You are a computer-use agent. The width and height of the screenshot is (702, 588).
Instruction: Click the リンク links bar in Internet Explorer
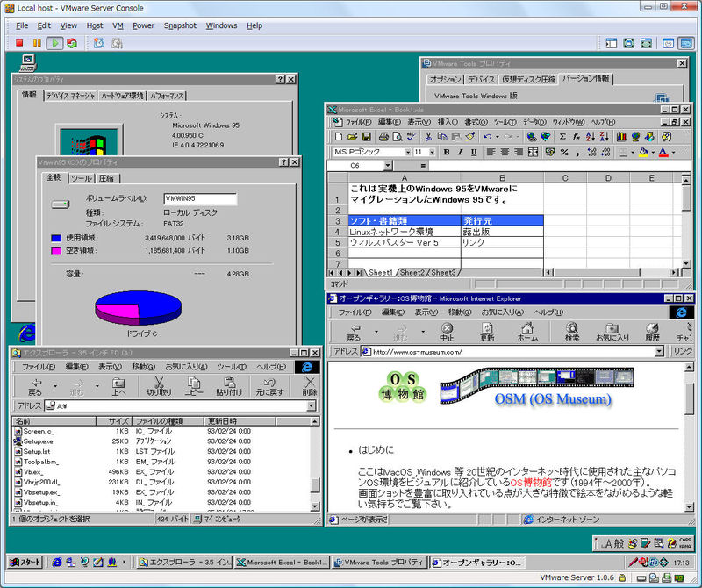683,352
